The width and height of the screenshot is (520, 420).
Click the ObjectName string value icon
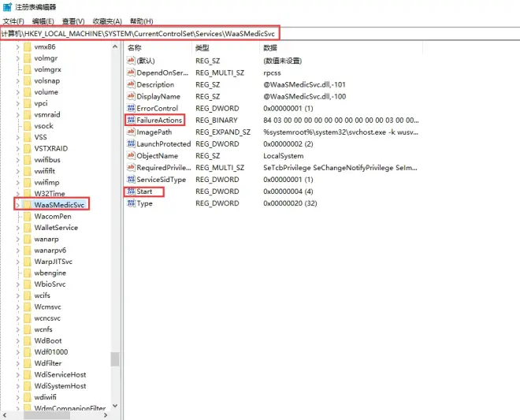pos(131,155)
